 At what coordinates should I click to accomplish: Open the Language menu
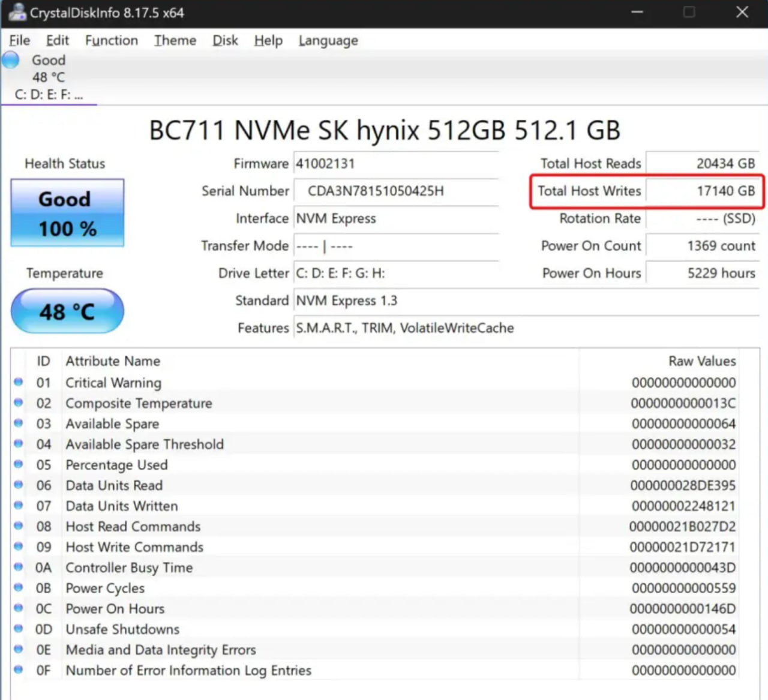pos(328,40)
